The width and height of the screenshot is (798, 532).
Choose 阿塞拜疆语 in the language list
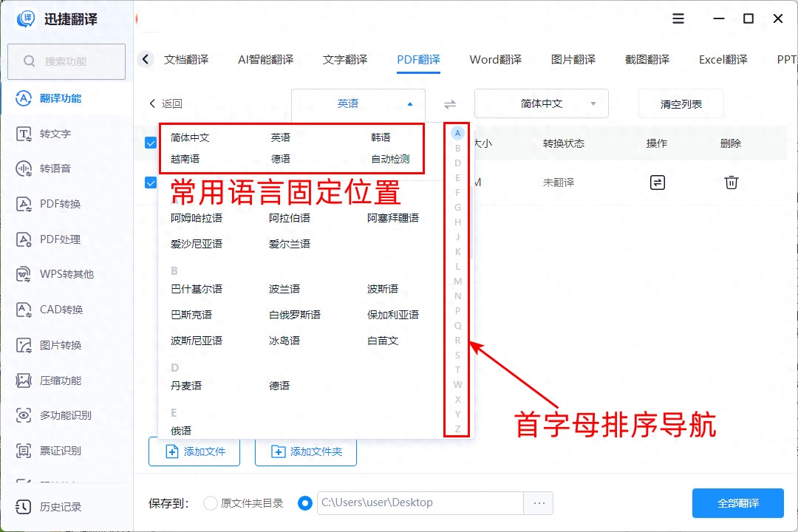393,219
